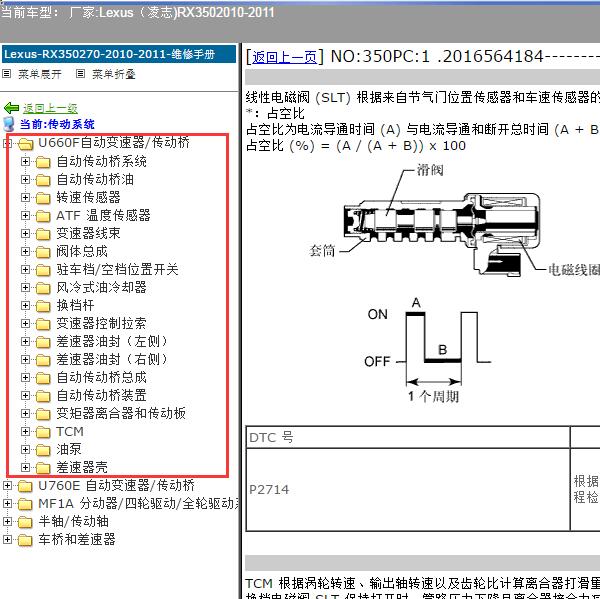Click the 返回上一页 link
This screenshot has height=599, width=600.
coord(284,57)
